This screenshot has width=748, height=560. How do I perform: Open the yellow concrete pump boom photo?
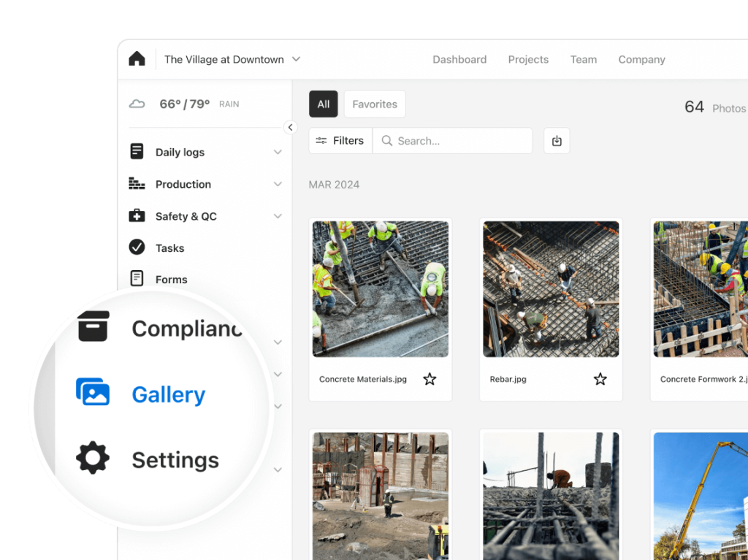pos(701,496)
